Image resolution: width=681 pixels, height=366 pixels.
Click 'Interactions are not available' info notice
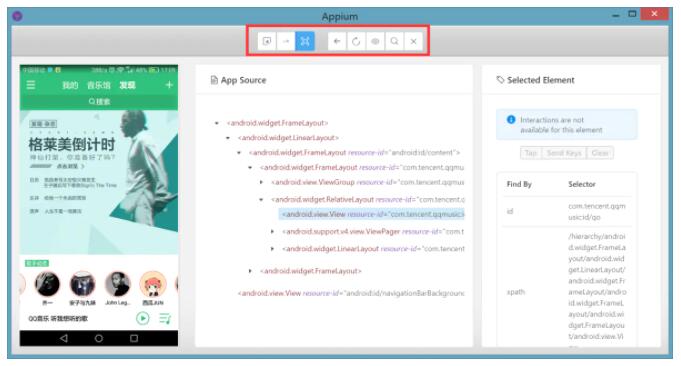tap(567, 125)
